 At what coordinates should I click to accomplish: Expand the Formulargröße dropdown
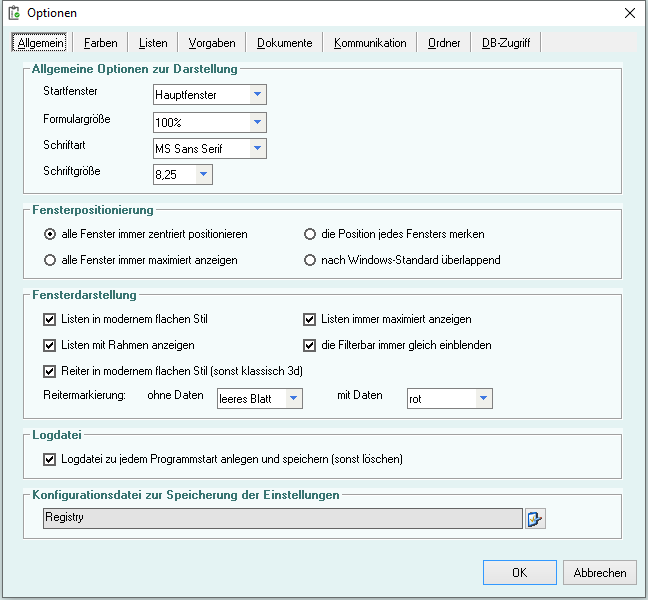[257, 122]
